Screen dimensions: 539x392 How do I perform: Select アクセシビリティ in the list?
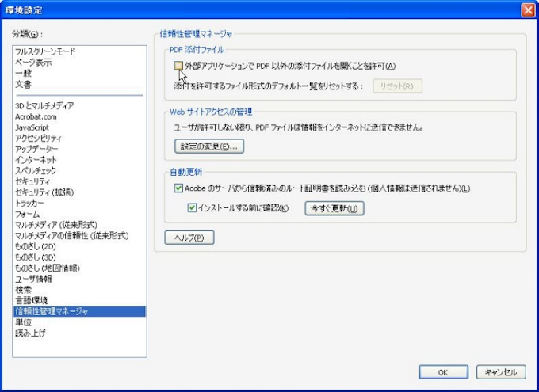tap(38, 138)
